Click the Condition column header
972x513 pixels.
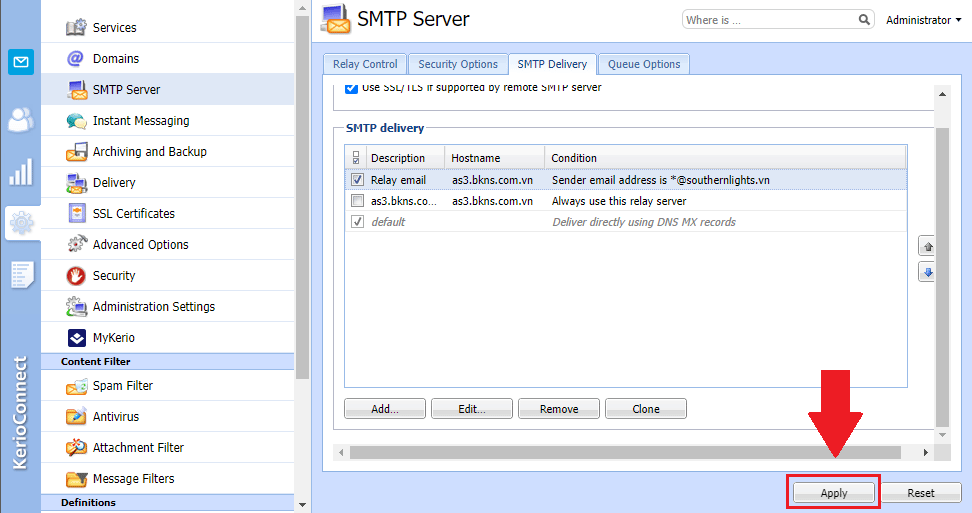(574, 158)
